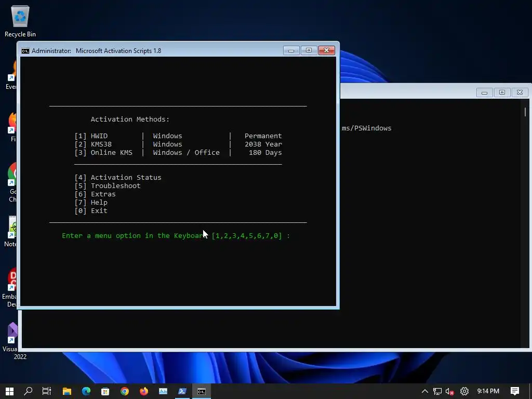Click the 'ms/PSWindows' text in PowerShell

pos(366,128)
